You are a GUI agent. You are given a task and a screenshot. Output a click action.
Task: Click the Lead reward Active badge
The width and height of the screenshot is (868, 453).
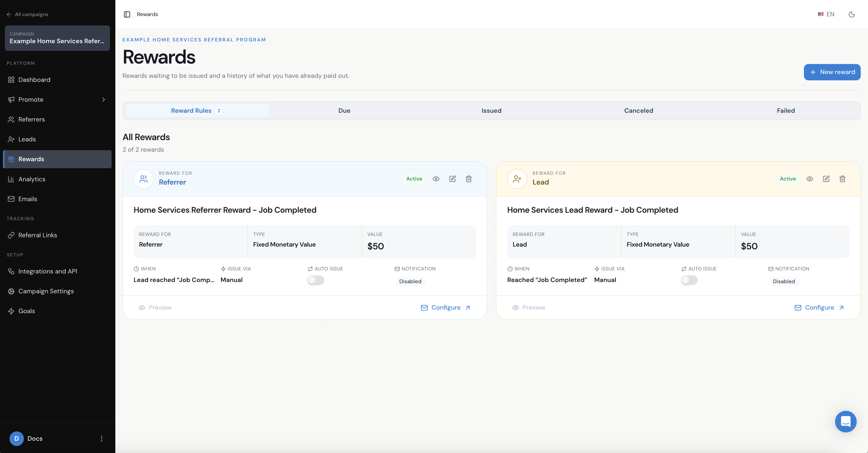click(x=788, y=179)
